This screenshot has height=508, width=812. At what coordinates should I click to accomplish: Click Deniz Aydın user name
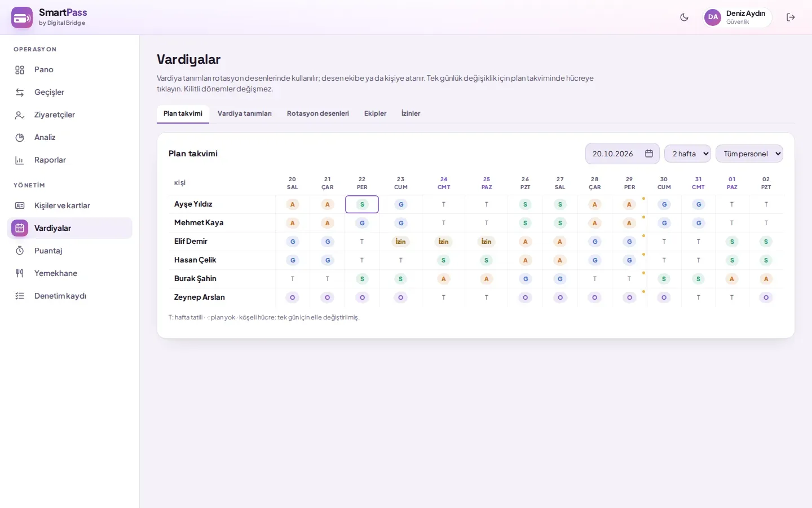[745, 14]
